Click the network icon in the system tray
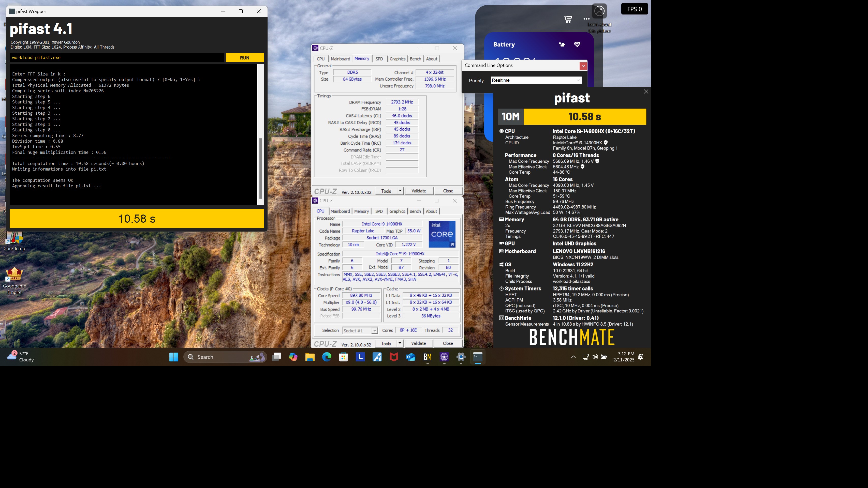The width and height of the screenshot is (868, 488). pyautogui.click(x=585, y=357)
